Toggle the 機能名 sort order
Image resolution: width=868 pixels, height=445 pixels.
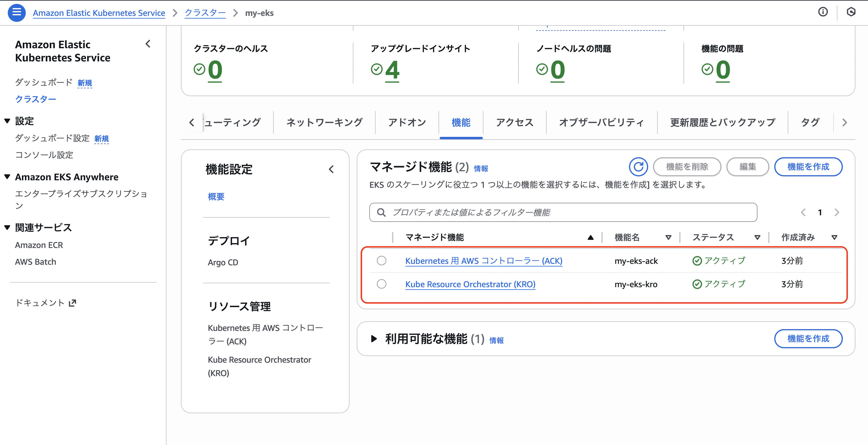[x=669, y=237]
